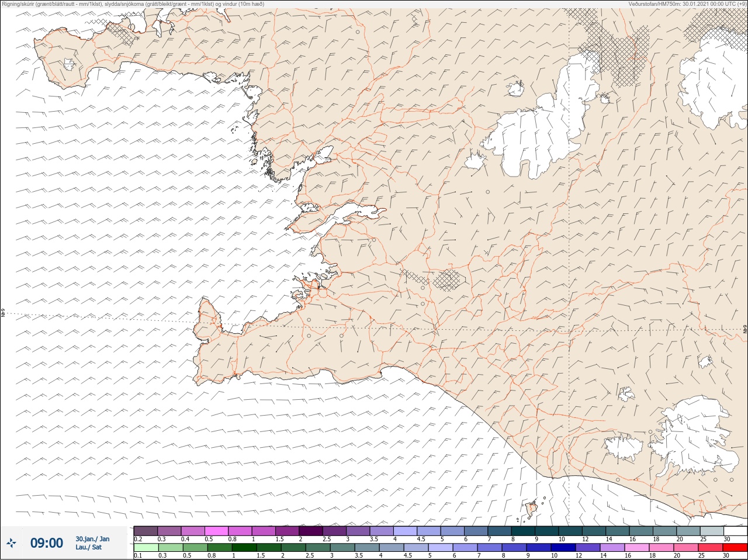Select upper legend swatch starting at 0.2

click(x=146, y=531)
